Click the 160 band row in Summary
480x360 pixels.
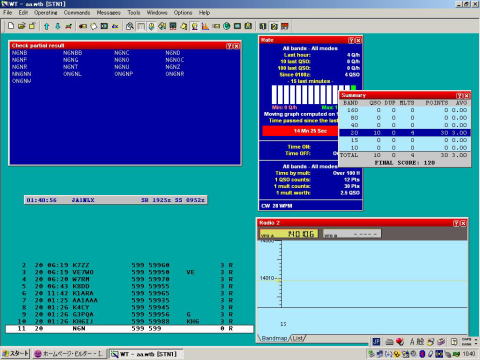405,110
